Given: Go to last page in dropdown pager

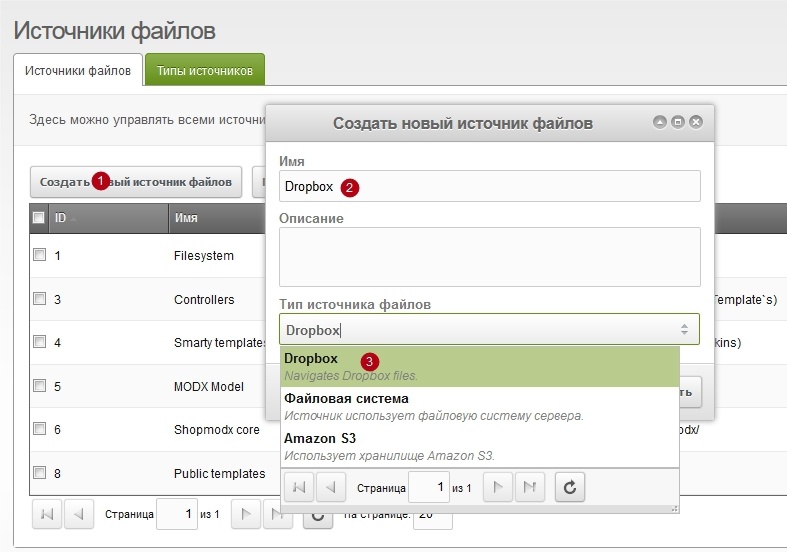Looking at the screenshot, I should 530,487.
